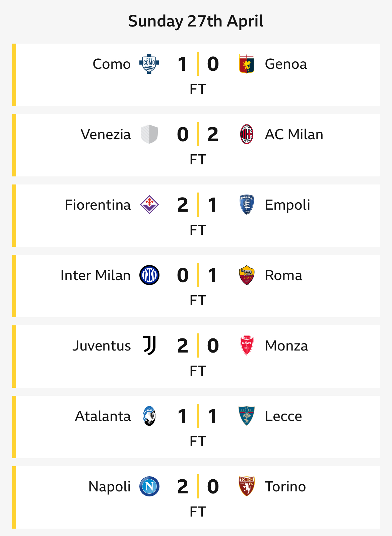Click the Sunday 27th April heading

[196, 21]
